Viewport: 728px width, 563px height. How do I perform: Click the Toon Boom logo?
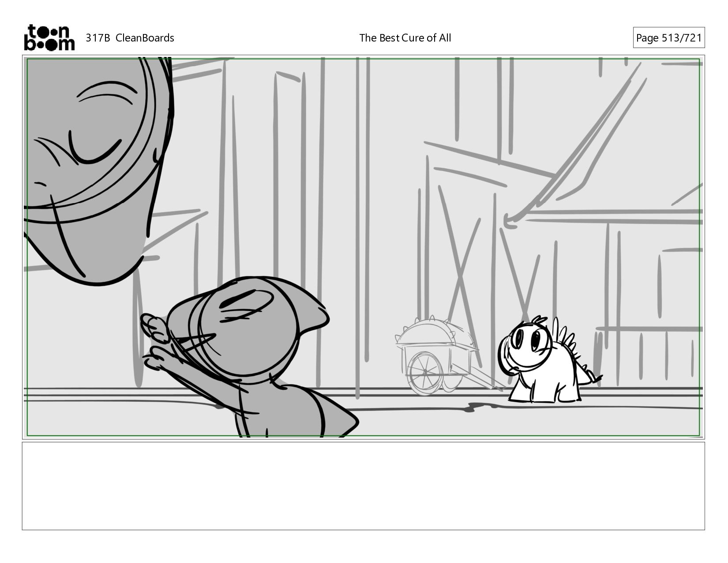49,38
